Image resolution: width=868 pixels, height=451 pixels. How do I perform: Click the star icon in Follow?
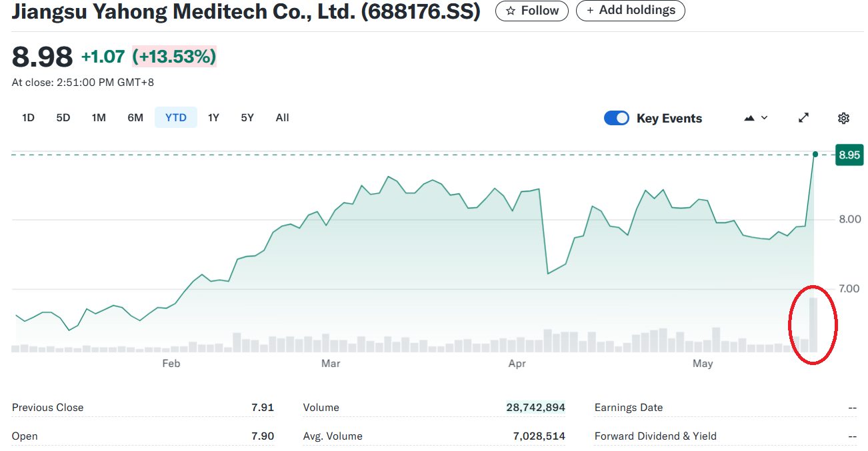(x=511, y=11)
